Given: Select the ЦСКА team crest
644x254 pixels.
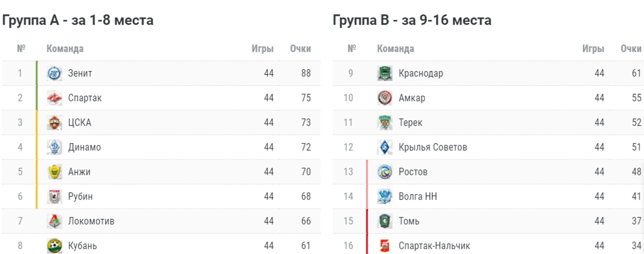Looking at the screenshot, I should pyautogui.click(x=54, y=123).
